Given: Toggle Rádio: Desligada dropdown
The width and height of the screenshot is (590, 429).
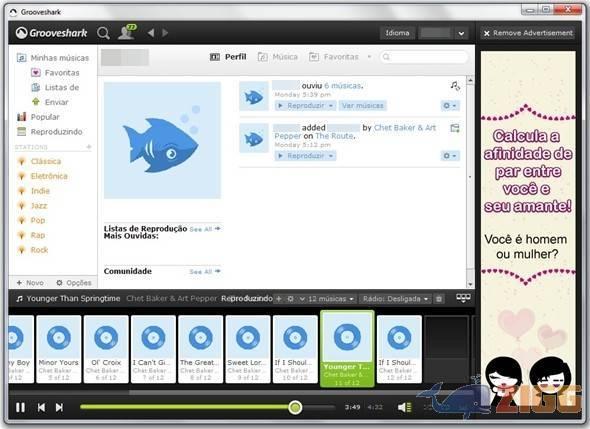Looking at the screenshot, I should [x=395, y=299].
